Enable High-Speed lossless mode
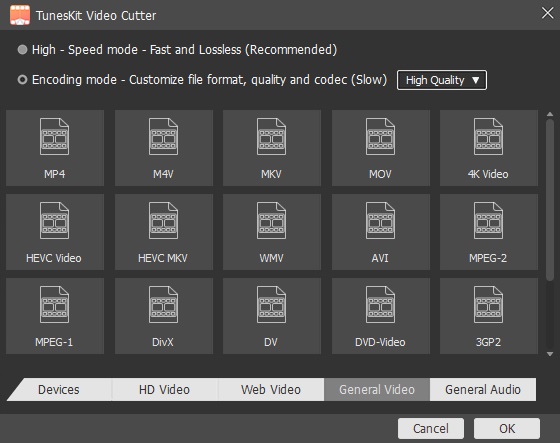 22,50
